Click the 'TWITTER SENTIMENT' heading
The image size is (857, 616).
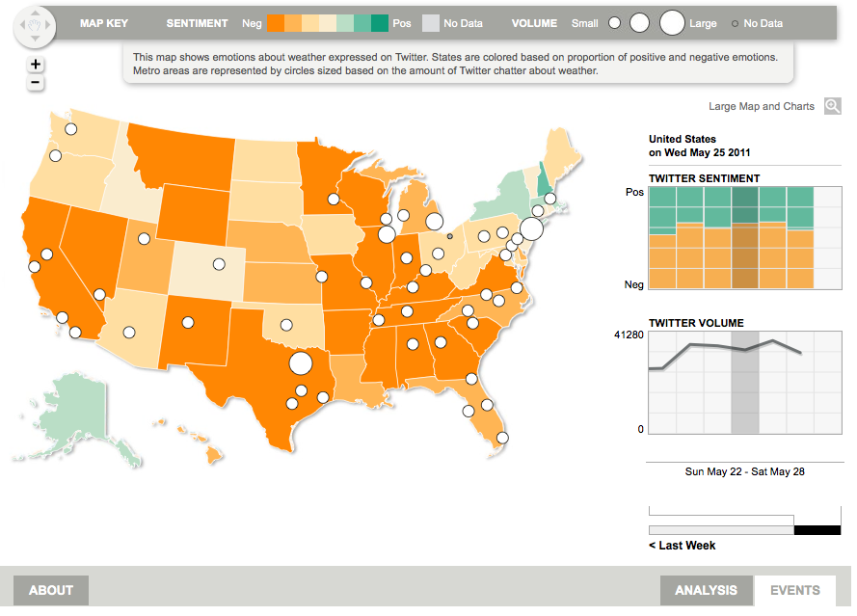pos(704,178)
